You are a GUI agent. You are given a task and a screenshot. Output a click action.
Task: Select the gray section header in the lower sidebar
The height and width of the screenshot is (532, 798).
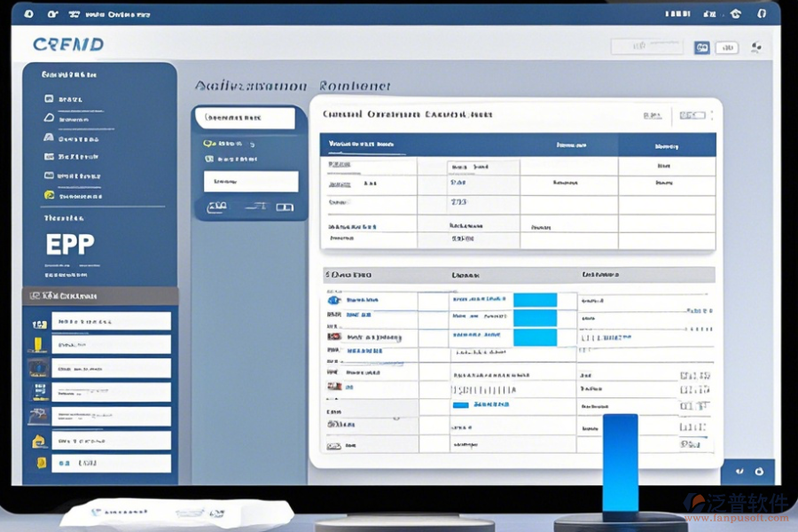tap(100, 296)
